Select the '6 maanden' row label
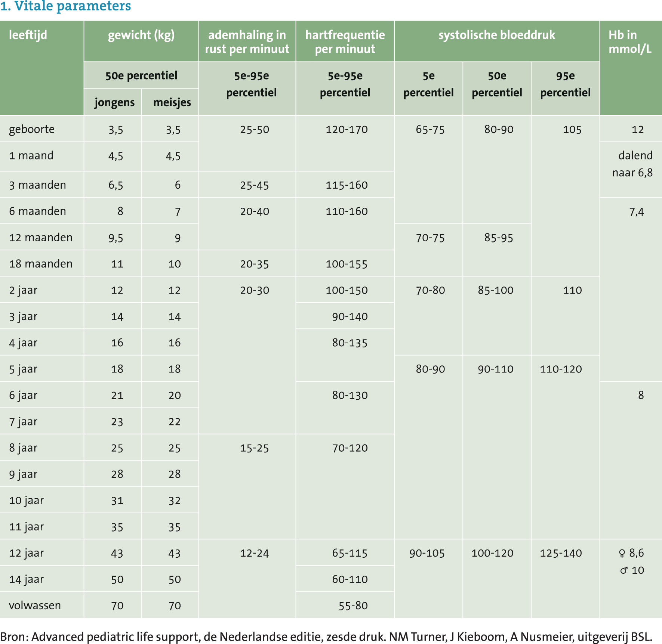The width and height of the screenshot is (662, 644). 37,211
